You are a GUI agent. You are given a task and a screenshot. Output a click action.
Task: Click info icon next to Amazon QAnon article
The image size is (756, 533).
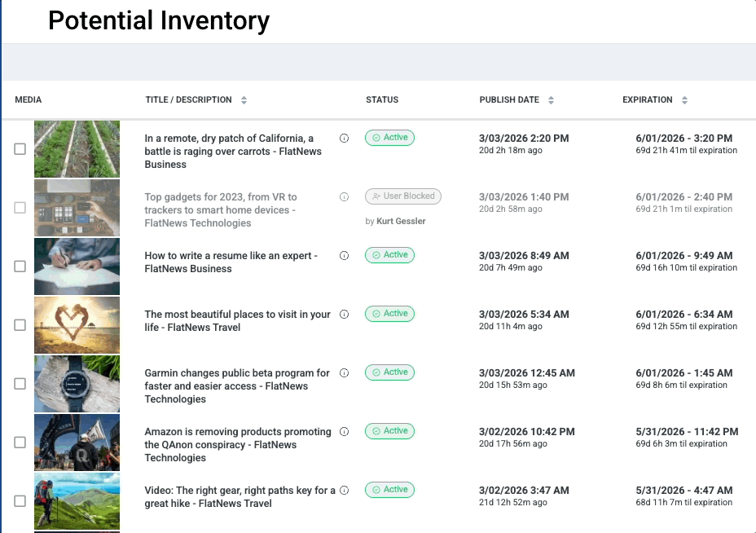(344, 432)
